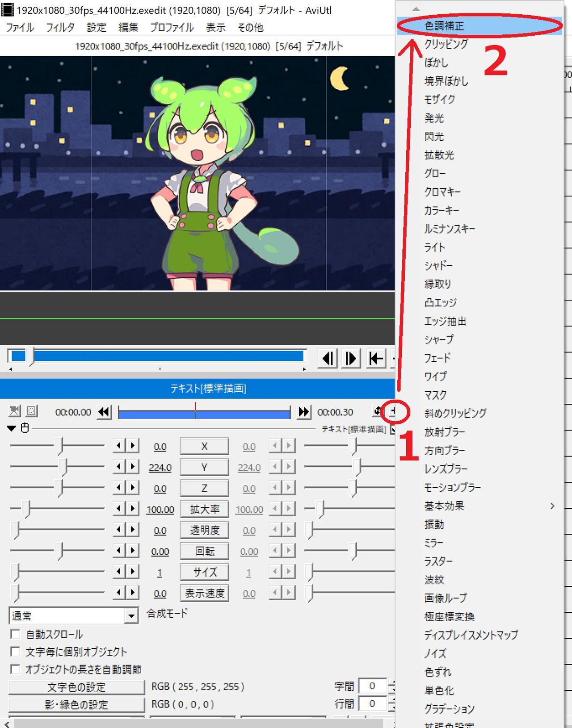Open the フィルタ menu in menu bar
Image resolution: width=572 pixels, height=728 pixels.
(x=60, y=28)
